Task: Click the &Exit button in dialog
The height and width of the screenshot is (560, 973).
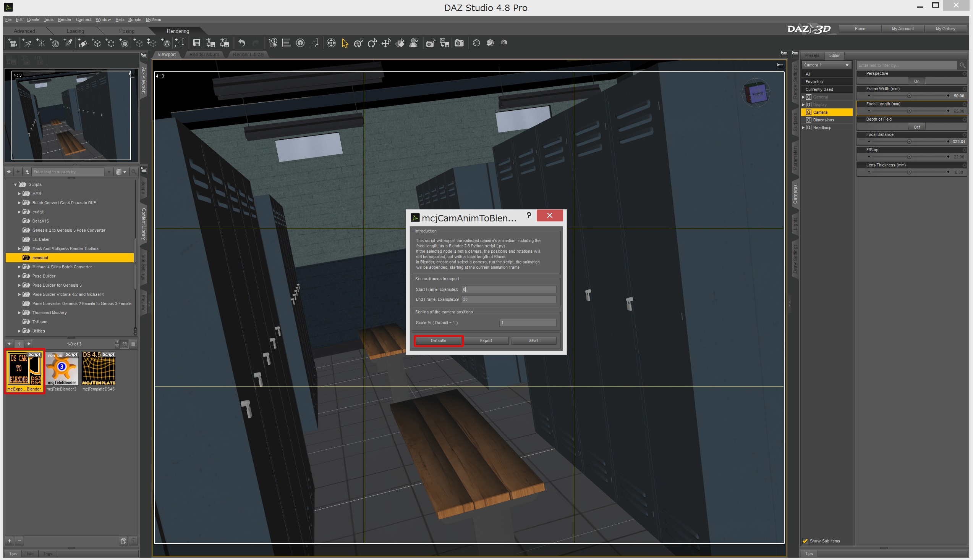Action: [533, 341]
